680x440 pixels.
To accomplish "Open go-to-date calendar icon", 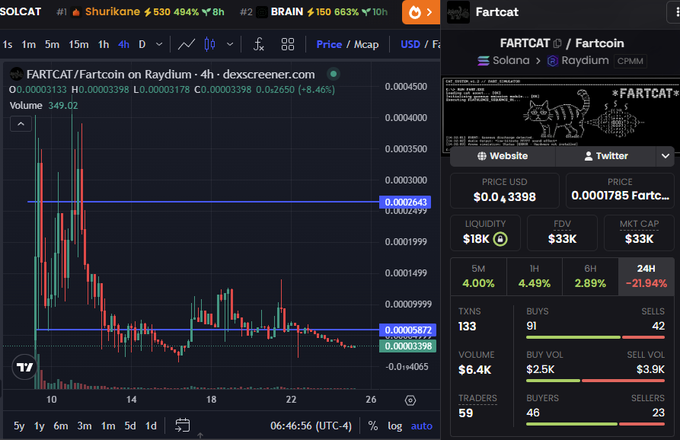I will tap(183, 425).
